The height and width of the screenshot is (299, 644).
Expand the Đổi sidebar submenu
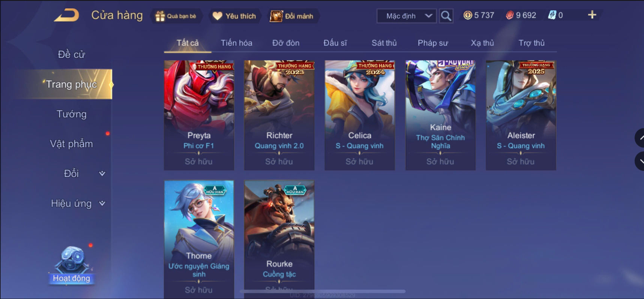pyautogui.click(x=102, y=173)
